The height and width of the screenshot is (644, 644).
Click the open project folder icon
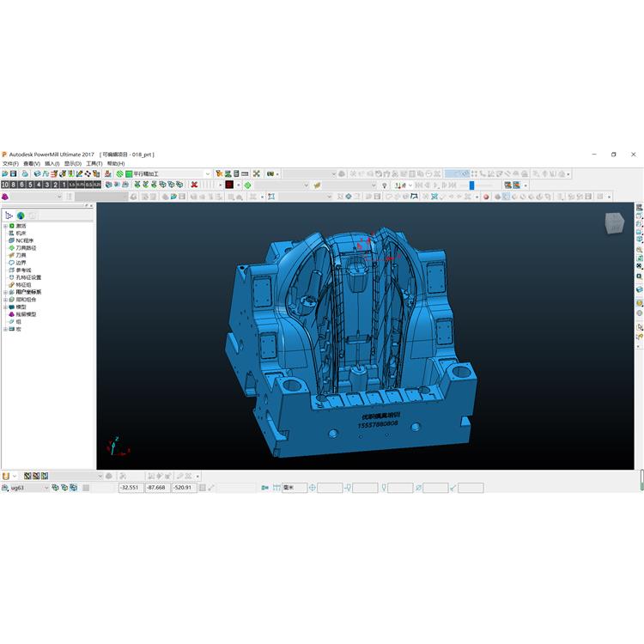[x=5, y=173]
